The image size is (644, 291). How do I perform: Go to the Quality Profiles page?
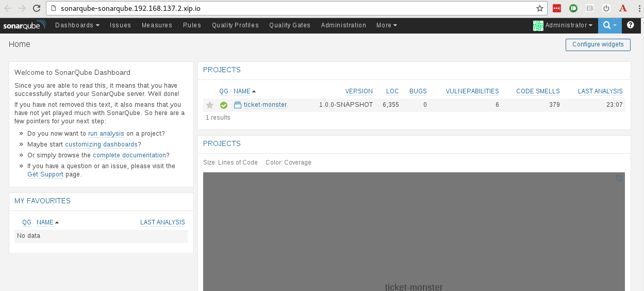point(235,25)
